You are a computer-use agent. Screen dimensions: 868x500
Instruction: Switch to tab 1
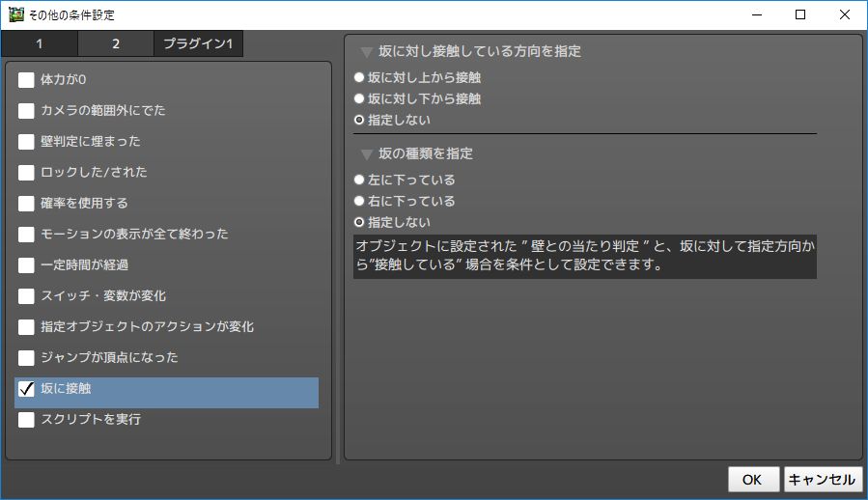pyautogui.click(x=40, y=43)
